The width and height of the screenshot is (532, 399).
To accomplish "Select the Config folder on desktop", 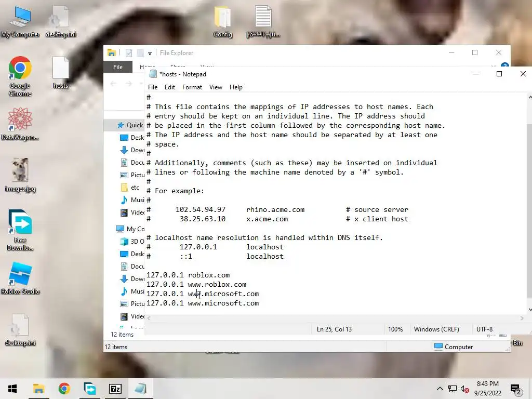I will [222, 21].
